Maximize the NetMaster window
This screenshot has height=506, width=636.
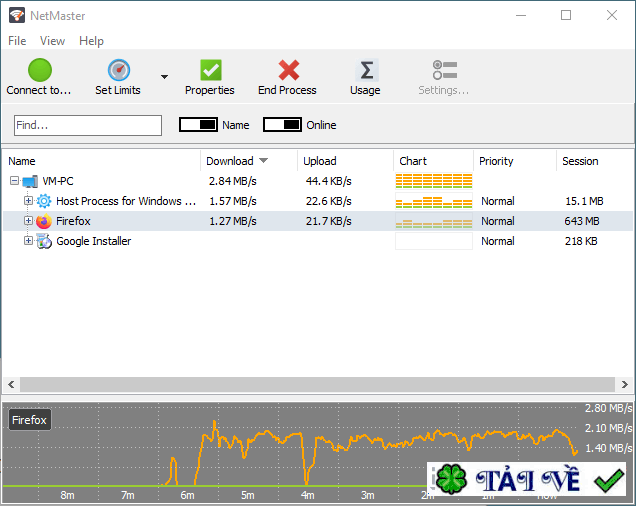566,15
